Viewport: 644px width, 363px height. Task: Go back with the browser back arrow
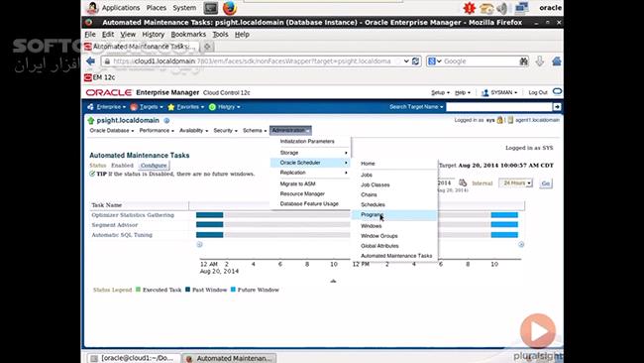(91, 61)
